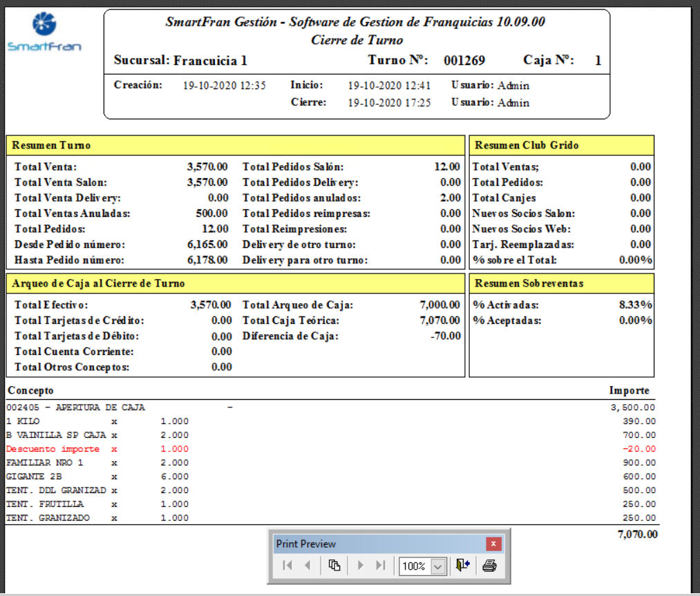Click the 'Importe' column header
Screen dimensions: 700x596
[x=629, y=390]
